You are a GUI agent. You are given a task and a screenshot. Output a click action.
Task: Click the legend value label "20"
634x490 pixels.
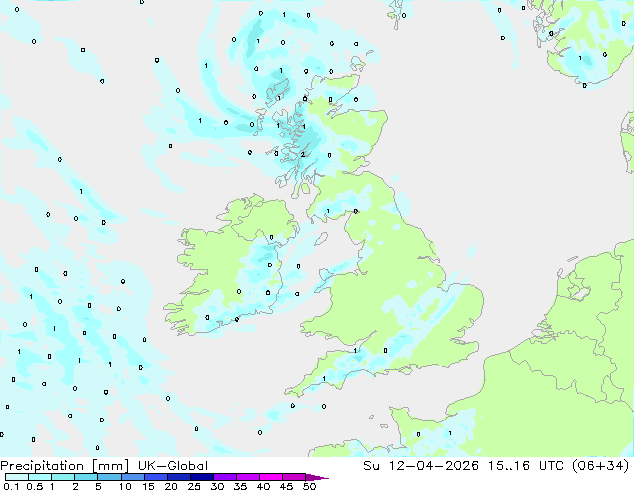pos(171,486)
